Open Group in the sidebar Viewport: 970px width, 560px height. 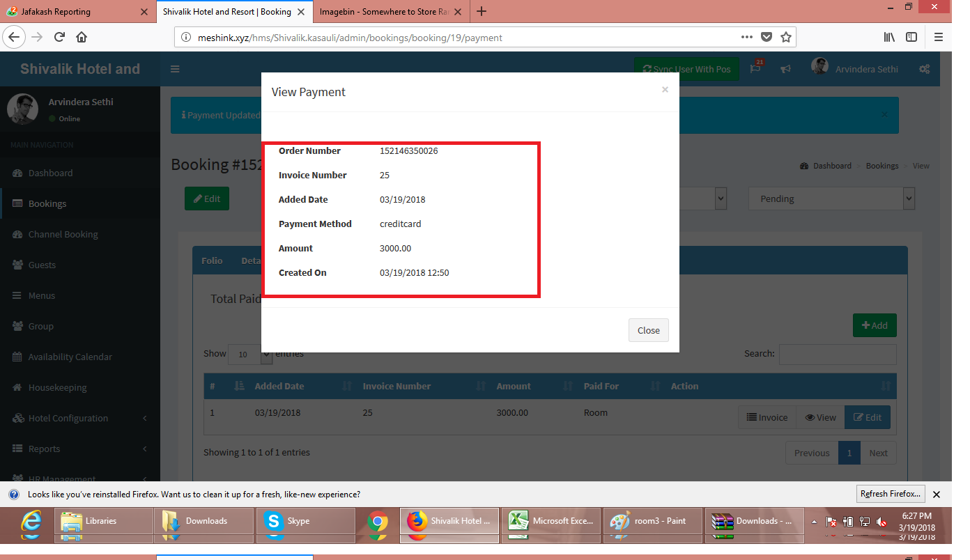point(80,326)
